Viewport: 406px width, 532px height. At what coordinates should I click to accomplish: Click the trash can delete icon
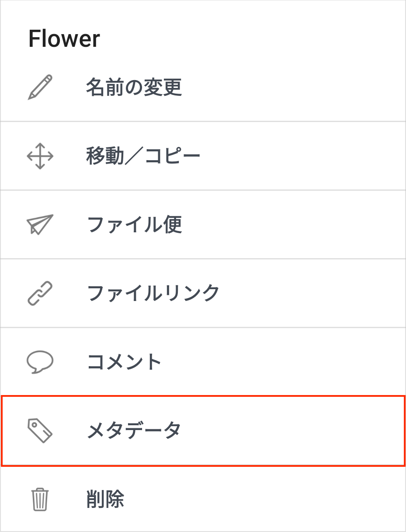(40, 499)
